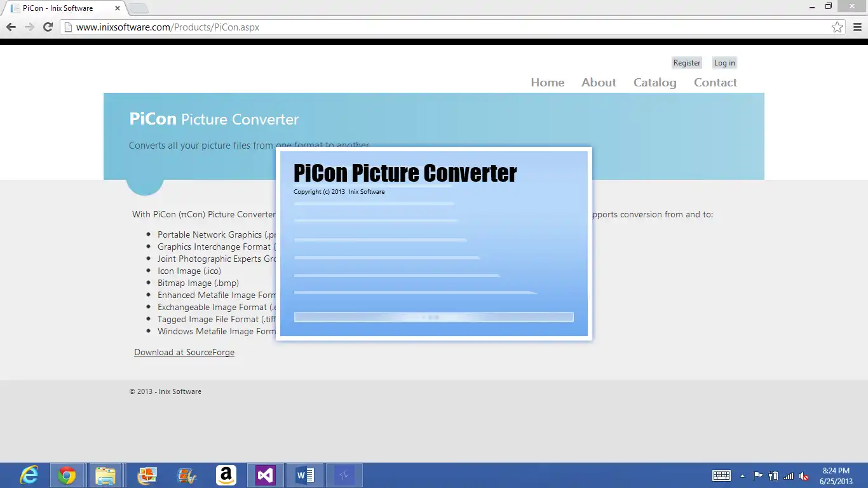Screen dimensions: 868x488
Task: Select the PiCon - Inix Software tab
Action: (64, 8)
